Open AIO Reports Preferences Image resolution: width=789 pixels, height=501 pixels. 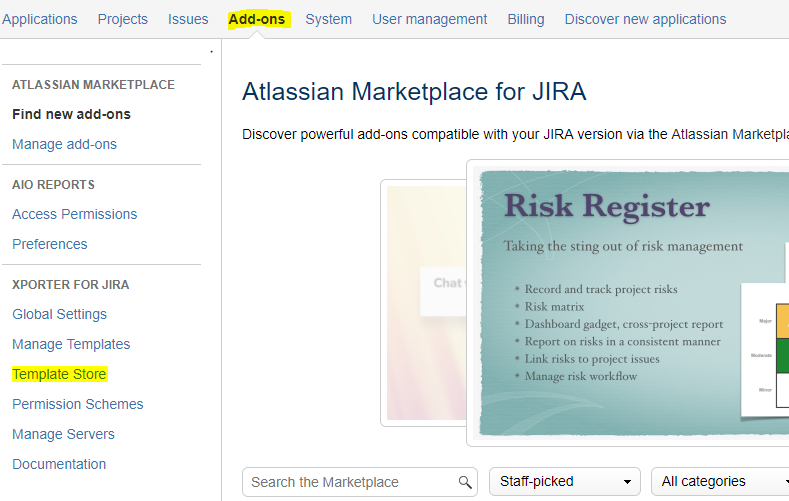click(50, 244)
